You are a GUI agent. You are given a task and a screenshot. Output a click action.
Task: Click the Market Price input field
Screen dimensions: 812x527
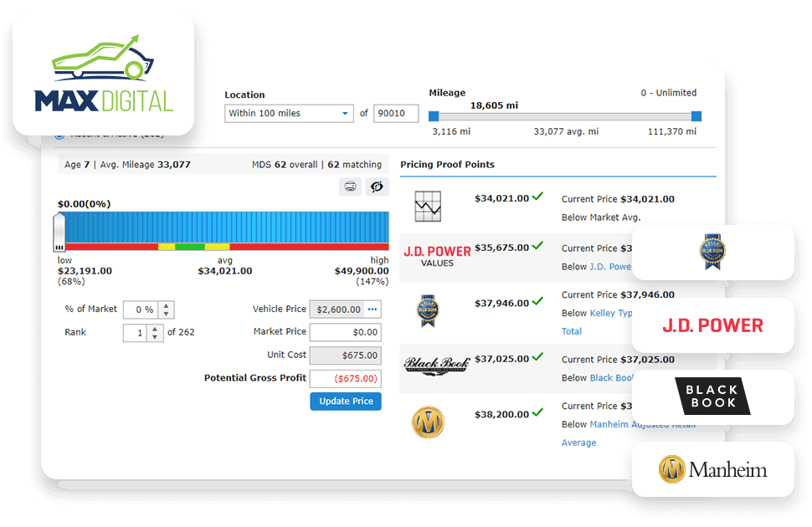coord(346,332)
